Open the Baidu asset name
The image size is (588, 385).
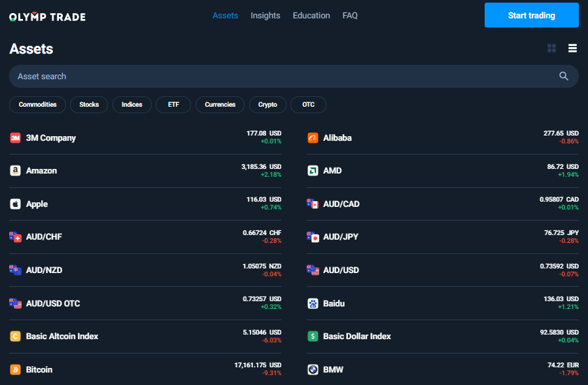pyautogui.click(x=334, y=304)
